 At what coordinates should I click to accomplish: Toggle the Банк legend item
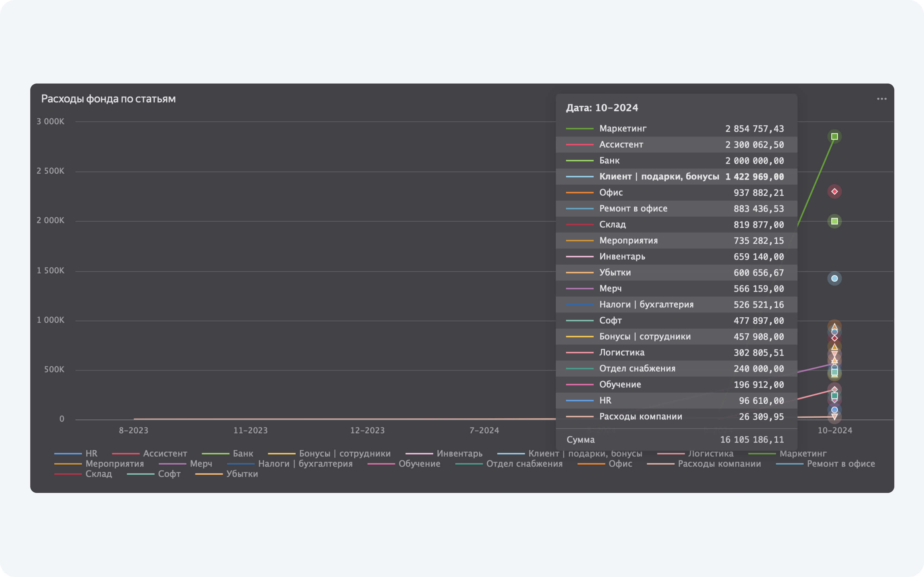click(243, 453)
